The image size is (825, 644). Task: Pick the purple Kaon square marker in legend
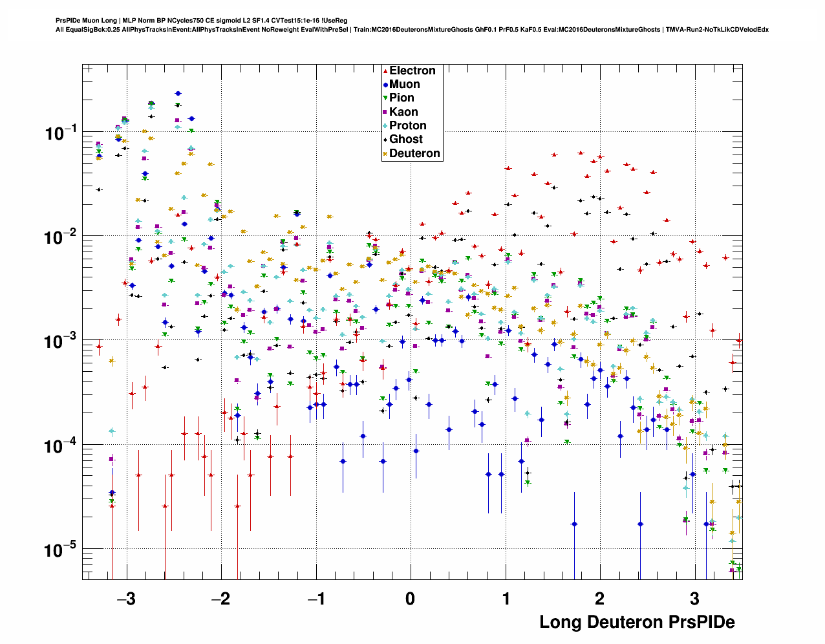pyautogui.click(x=385, y=113)
